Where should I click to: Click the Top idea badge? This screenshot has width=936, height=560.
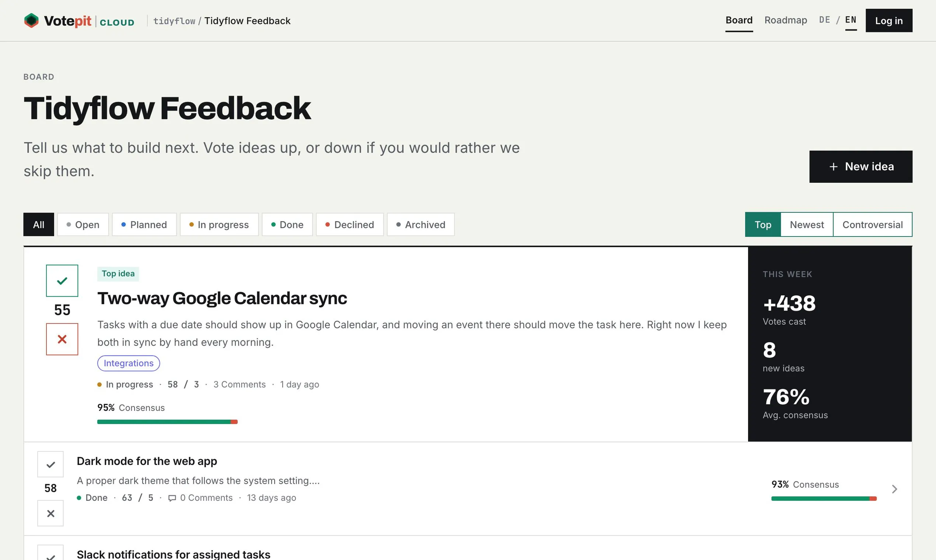coord(118,274)
